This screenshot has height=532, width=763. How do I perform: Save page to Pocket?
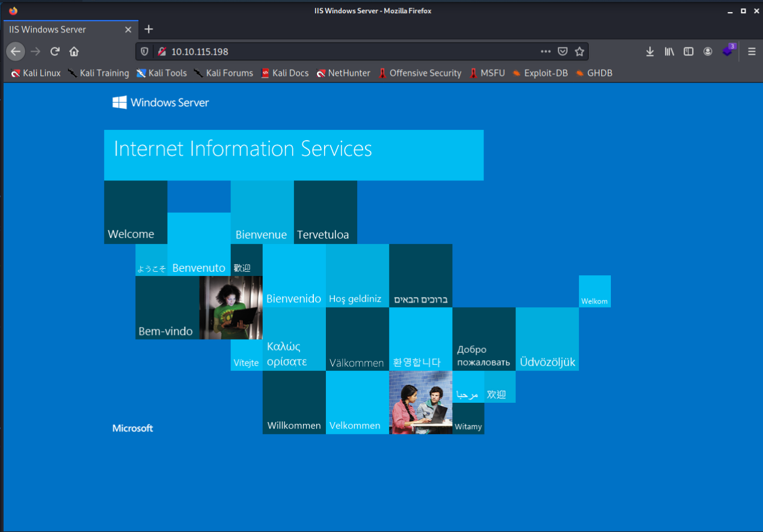pyautogui.click(x=562, y=52)
